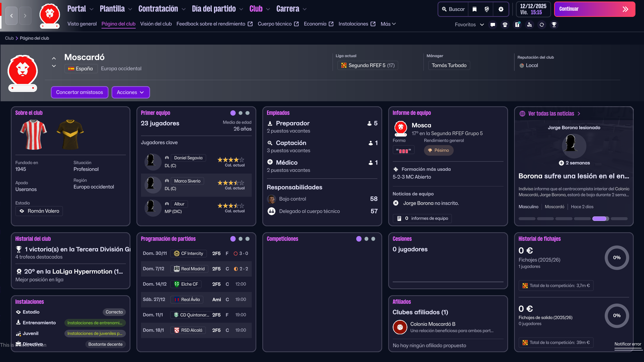
Task: Open Ver todas las noticias link
Action: tap(551, 114)
